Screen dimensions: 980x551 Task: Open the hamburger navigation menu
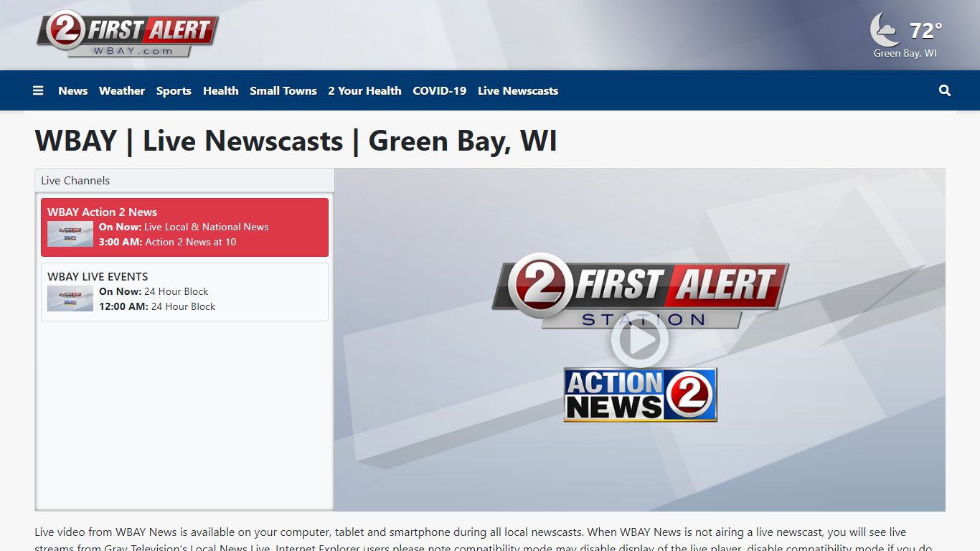point(38,90)
